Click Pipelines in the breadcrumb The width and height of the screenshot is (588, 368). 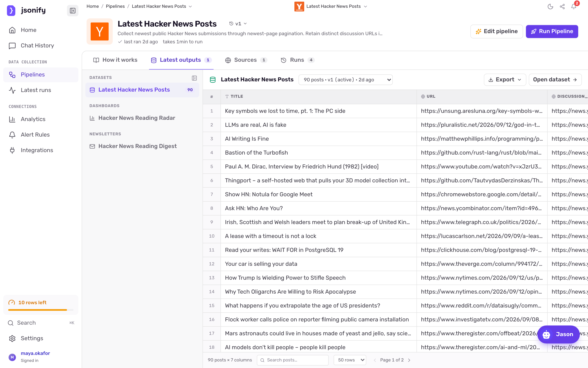click(x=115, y=7)
